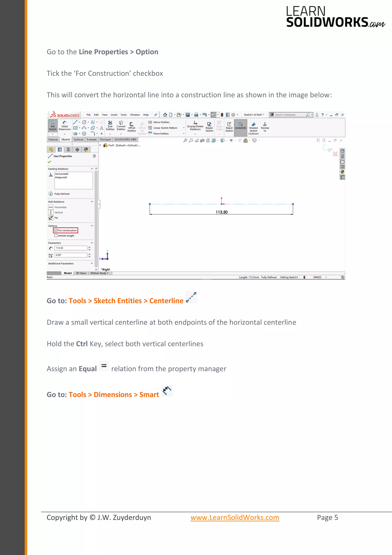Click Zoom to Fit magnifier icon
Viewport: 392px width, 555px height.
pyautogui.click(x=185, y=140)
